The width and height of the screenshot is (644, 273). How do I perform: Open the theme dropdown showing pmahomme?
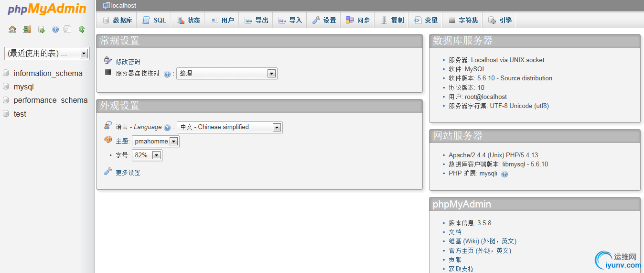point(156,142)
